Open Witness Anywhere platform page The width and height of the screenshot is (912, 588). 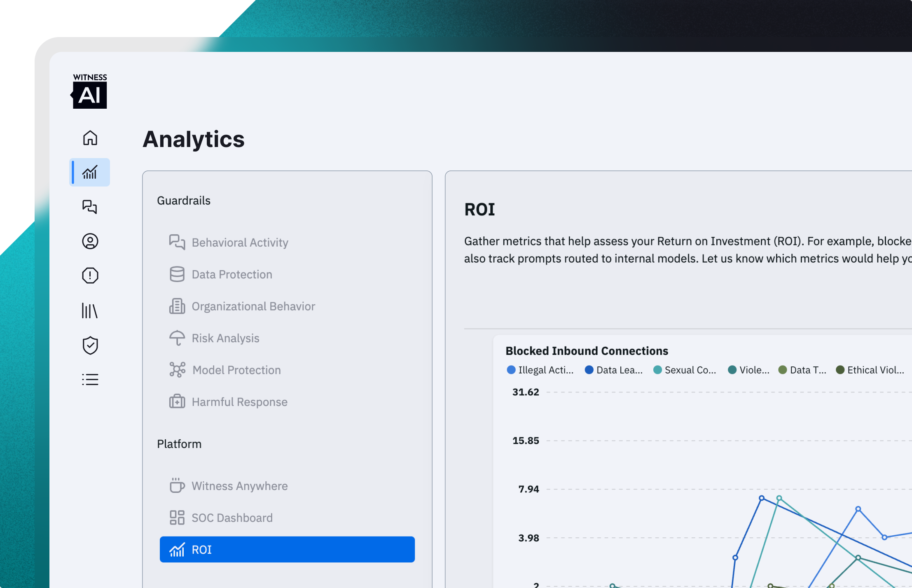287,485
